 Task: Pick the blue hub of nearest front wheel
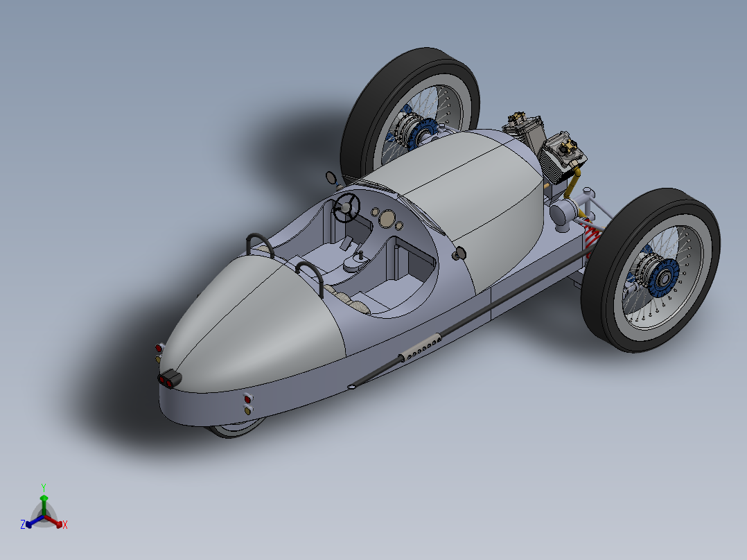click(x=662, y=278)
